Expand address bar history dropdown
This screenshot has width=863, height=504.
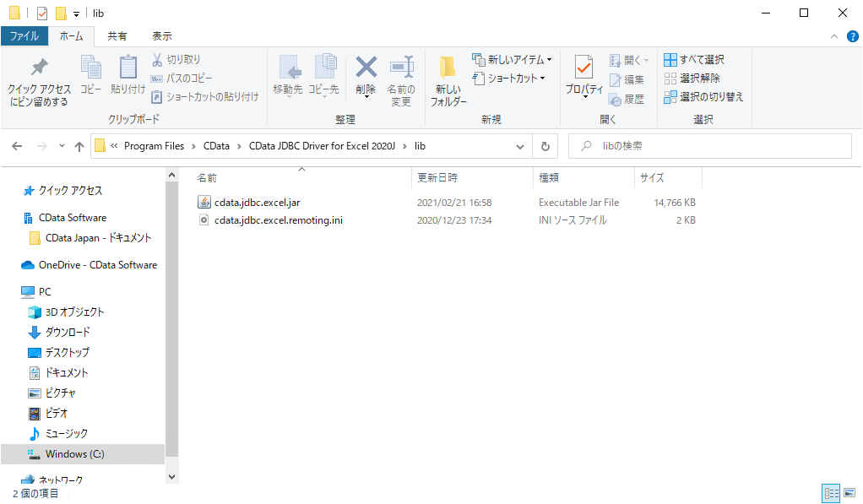[x=520, y=146]
